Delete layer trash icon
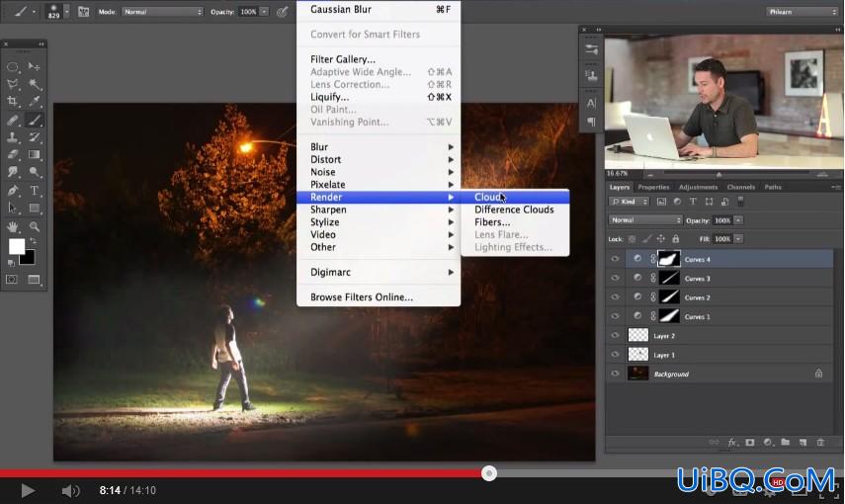The height and width of the screenshot is (504, 845). click(820, 442)
